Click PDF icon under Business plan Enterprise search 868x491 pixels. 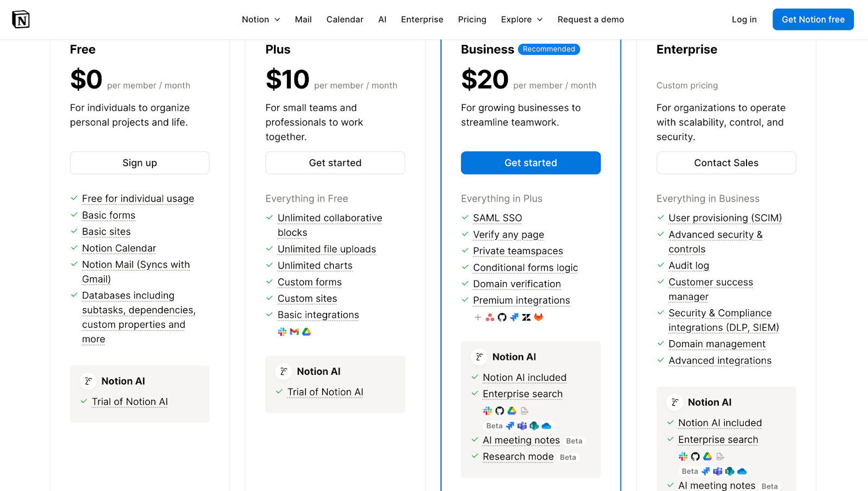click(x=524, y=411)
